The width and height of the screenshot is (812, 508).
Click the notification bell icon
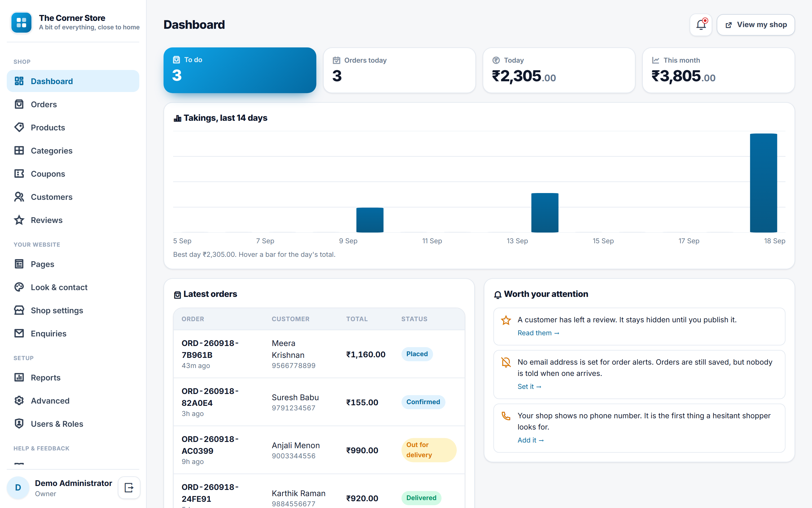tap(701, 25)
